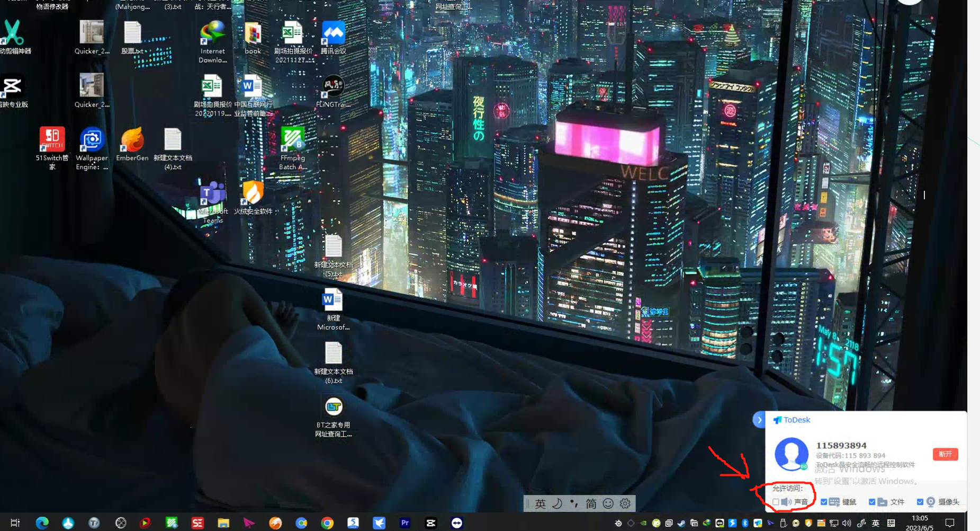Open the red SE app on taskbar

click(197, 523)
